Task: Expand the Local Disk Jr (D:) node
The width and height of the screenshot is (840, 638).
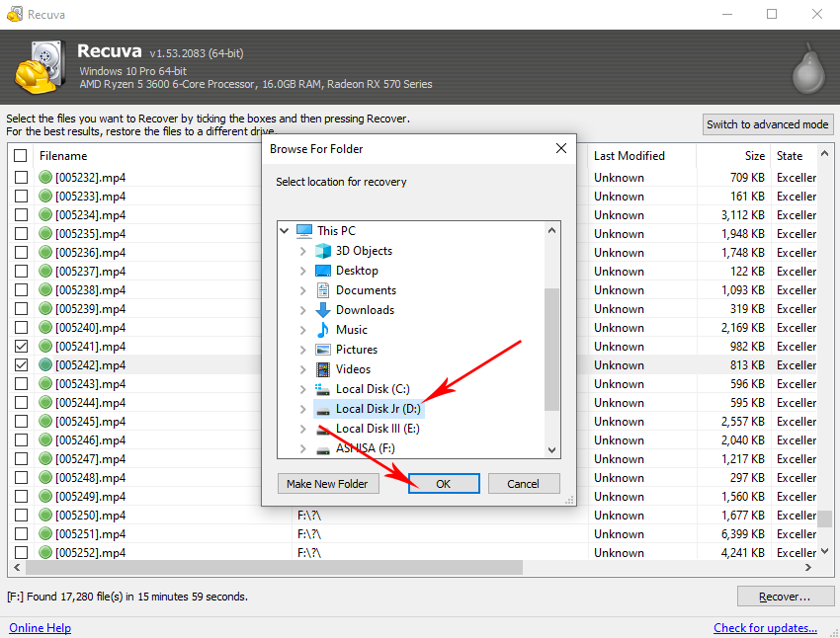Action: point(303,409)
